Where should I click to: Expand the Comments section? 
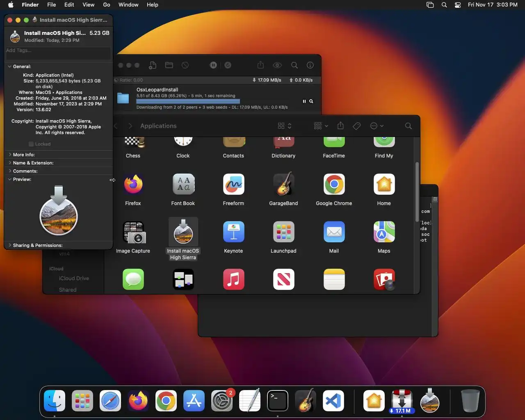point(9,171)
